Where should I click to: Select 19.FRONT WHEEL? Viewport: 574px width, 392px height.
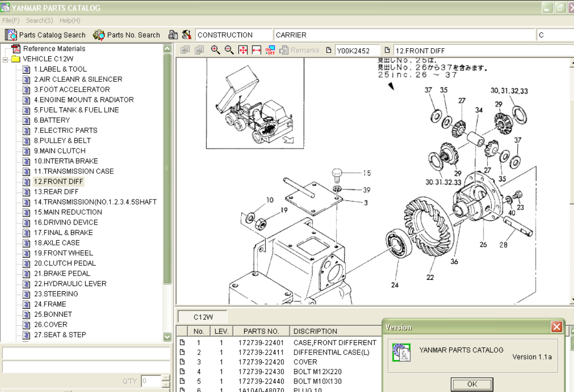[x=63, y=253]
